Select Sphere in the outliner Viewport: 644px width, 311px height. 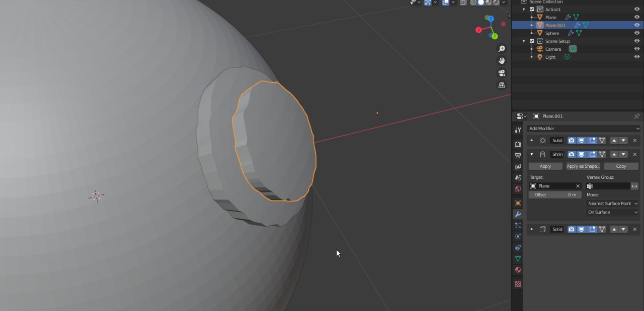pyautogui.click(x=552, y=33)
